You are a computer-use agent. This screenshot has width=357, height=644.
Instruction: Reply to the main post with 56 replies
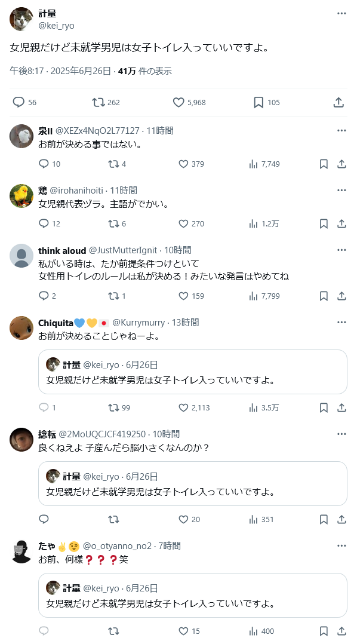click(x=19, y=102)
